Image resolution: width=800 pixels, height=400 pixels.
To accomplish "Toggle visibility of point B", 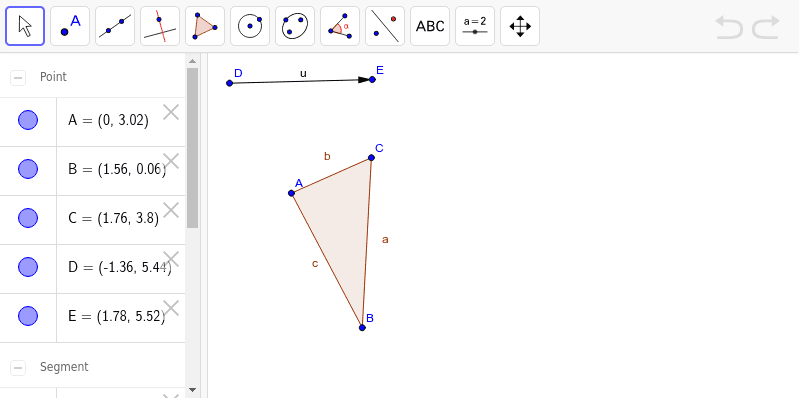I will (28, 169).
